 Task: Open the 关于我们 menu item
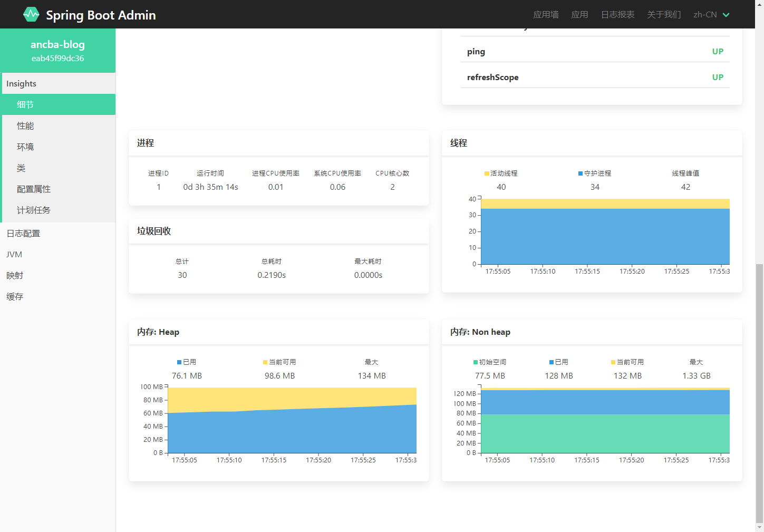click(664, 15)
